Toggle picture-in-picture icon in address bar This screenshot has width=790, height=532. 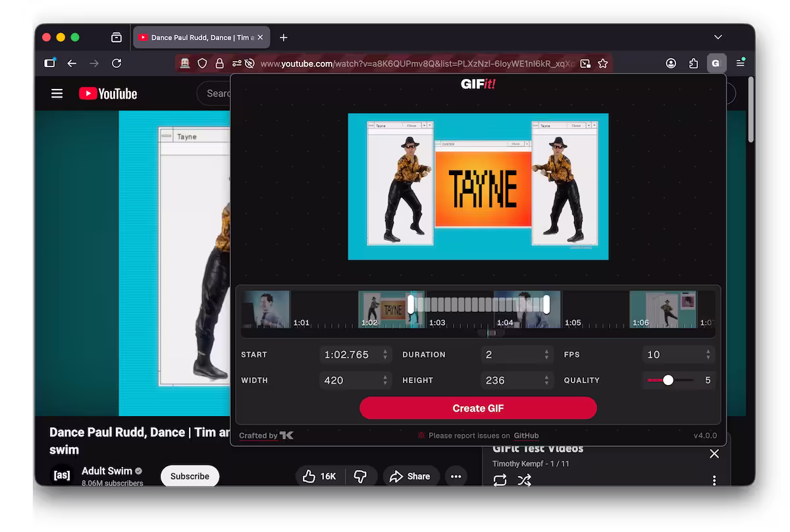(x=585, y=64)
